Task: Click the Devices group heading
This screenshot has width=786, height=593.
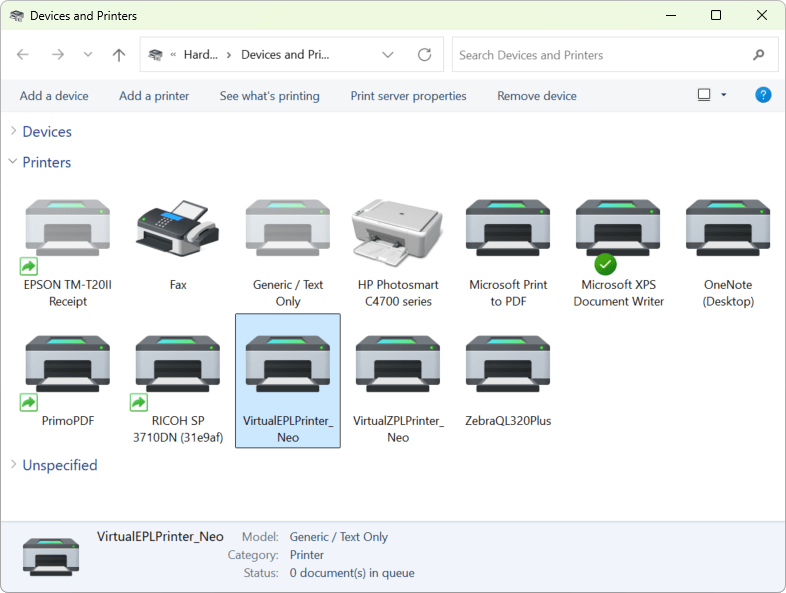Action: pos(47,131)
